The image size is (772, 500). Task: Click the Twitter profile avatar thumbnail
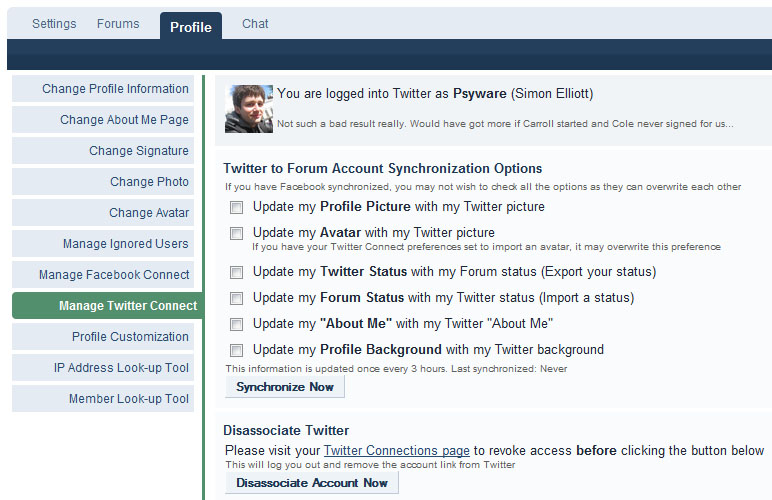(249, 108)
